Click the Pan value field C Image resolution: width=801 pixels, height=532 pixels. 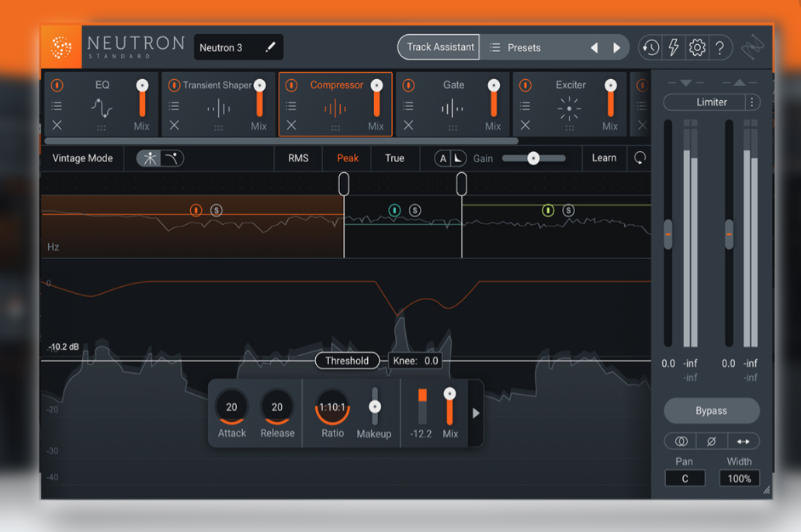pos(685,478)
